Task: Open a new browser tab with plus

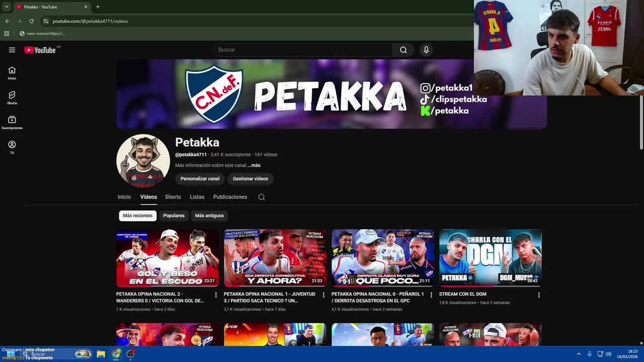Action: (x=98, y=7)
